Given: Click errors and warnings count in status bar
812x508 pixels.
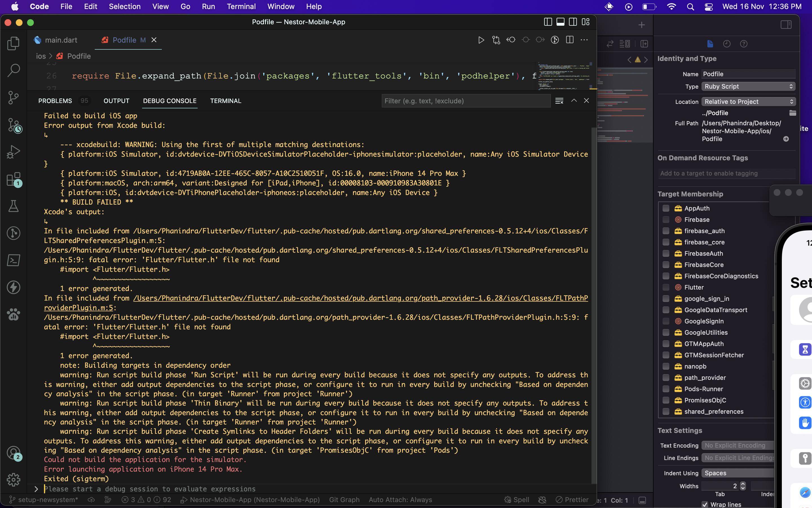Looking at the screenshot, I should (x=146, y=500).
